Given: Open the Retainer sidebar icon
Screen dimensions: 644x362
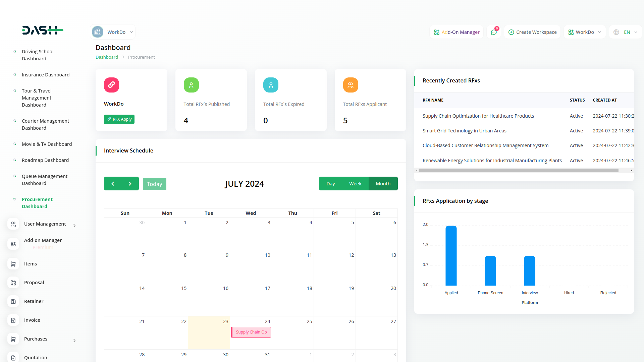Looking at the screenshot, I should 13,301.
